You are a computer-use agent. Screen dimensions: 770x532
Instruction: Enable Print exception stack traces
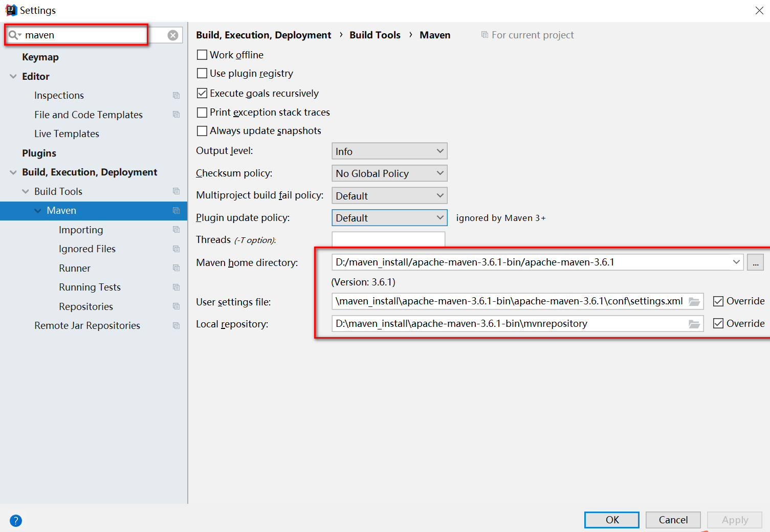[x=202, y=112]
